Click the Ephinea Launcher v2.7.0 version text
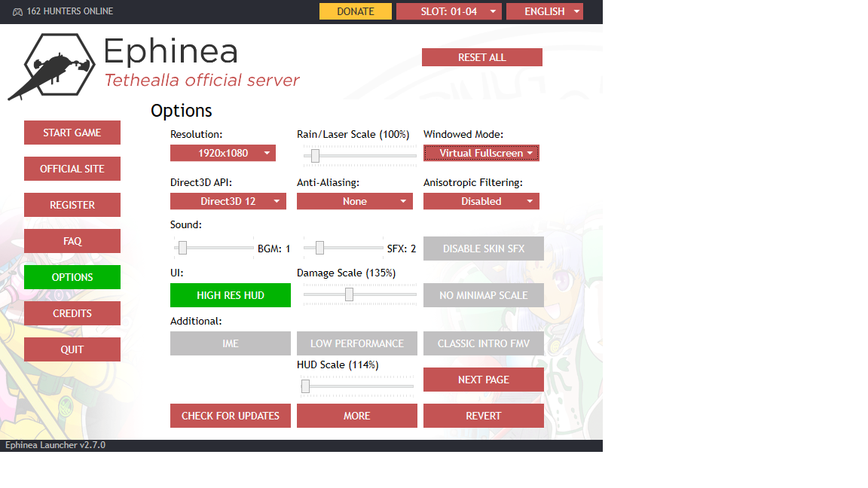This screenshot has width=868, height=488. 55,445
